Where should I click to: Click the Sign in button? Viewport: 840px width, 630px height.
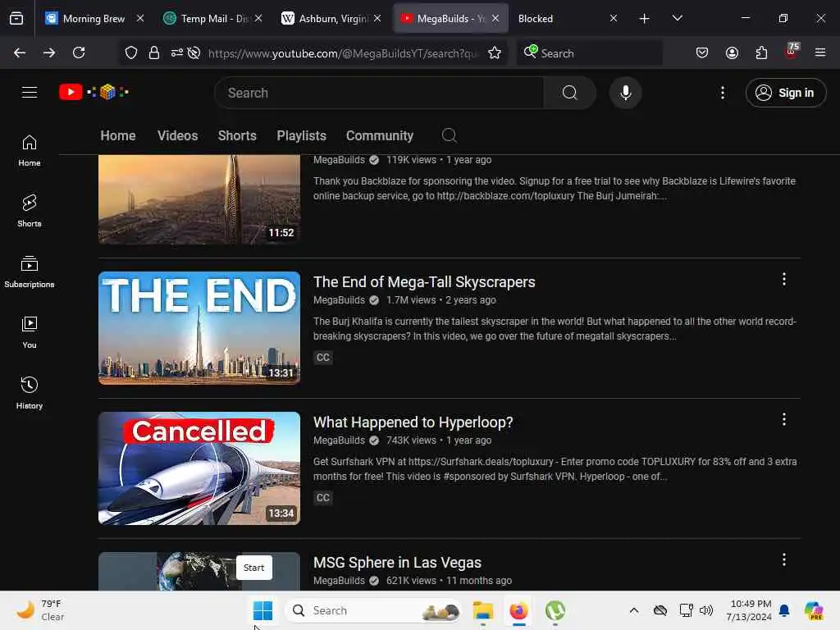785,93
